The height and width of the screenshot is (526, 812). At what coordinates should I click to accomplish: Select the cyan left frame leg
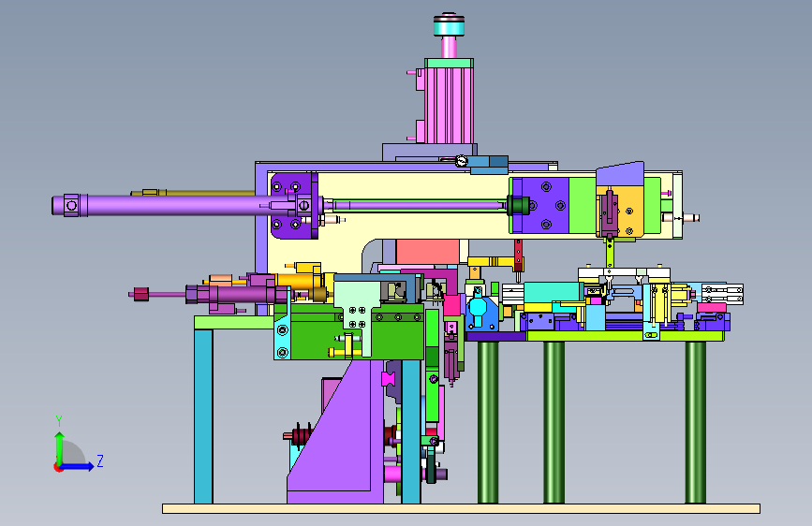(x=203, y=416)
